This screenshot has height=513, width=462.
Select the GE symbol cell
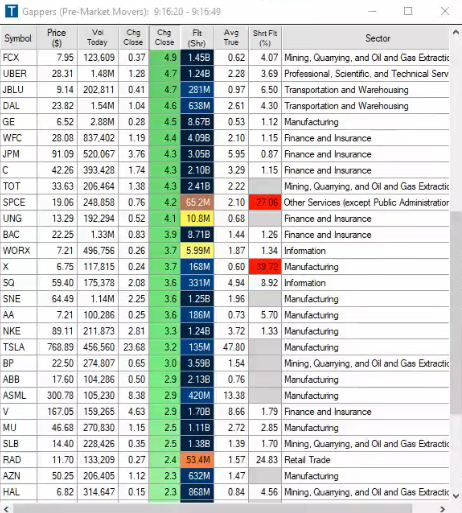click(18, 122)
